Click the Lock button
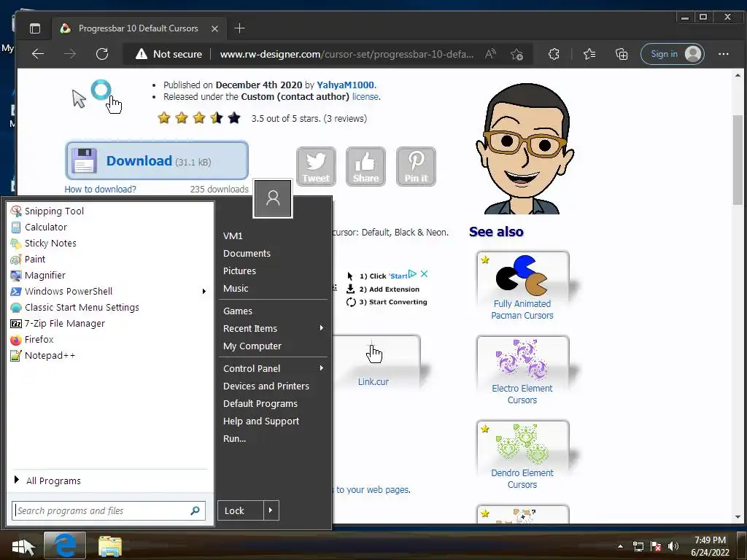Viewport: 747px width, 560px height. (241, 510)
